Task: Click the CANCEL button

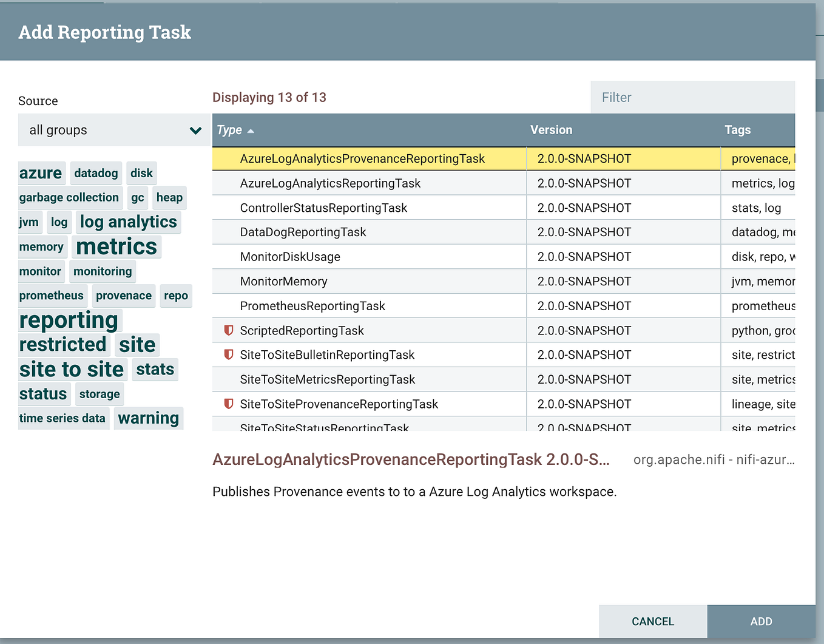Action: pyautogui.click(x=652, y=622)
